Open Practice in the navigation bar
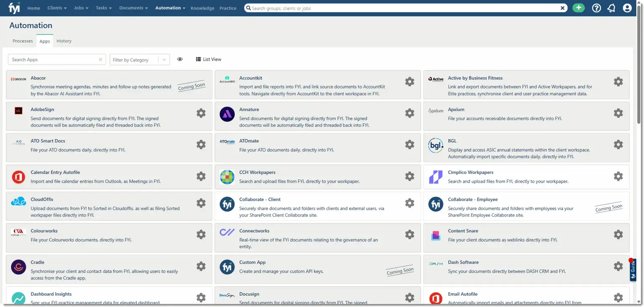The image size is (644, 307). click(228, 8)
